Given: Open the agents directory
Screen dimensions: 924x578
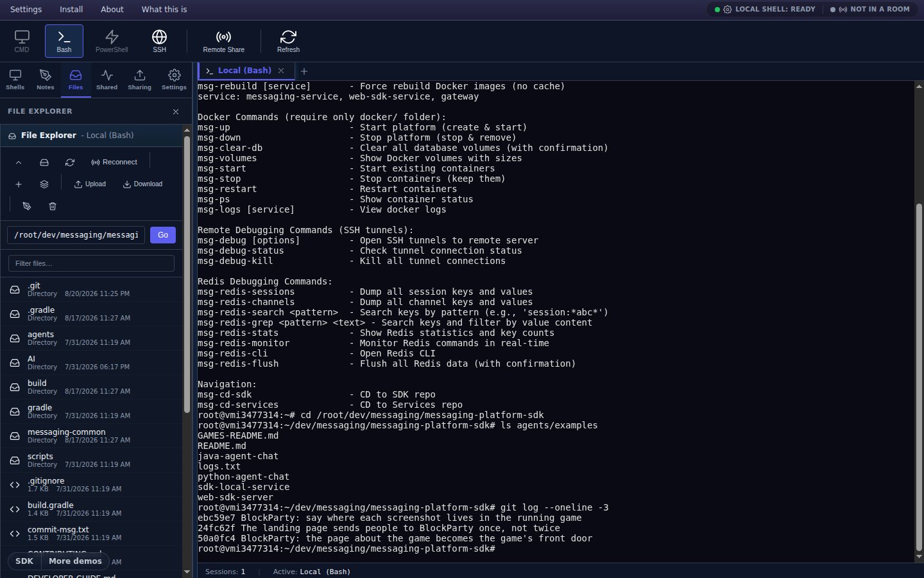Looking at the screenshot, I should pos(91,338).
